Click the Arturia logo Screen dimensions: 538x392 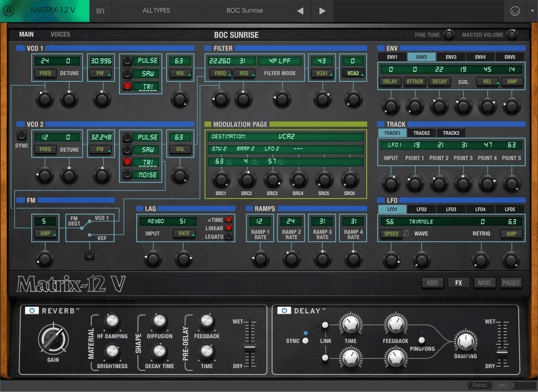[9, 11]
